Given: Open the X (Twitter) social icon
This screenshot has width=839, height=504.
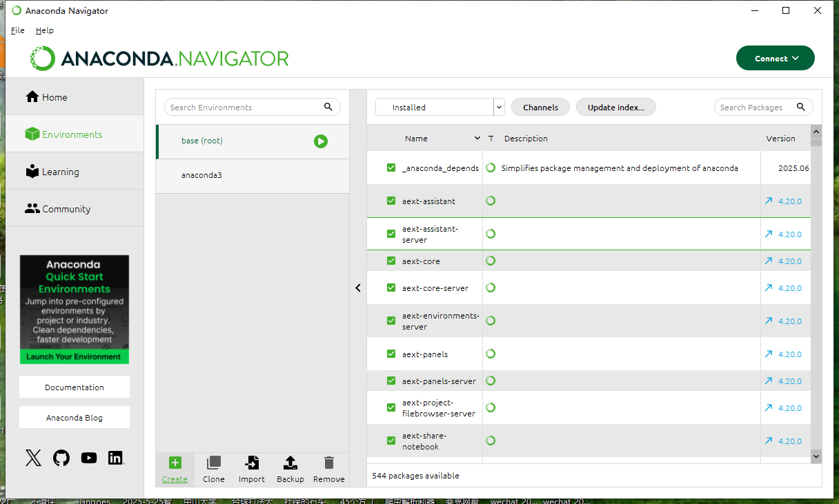Looking at the screenshot, I should (33, 458).
